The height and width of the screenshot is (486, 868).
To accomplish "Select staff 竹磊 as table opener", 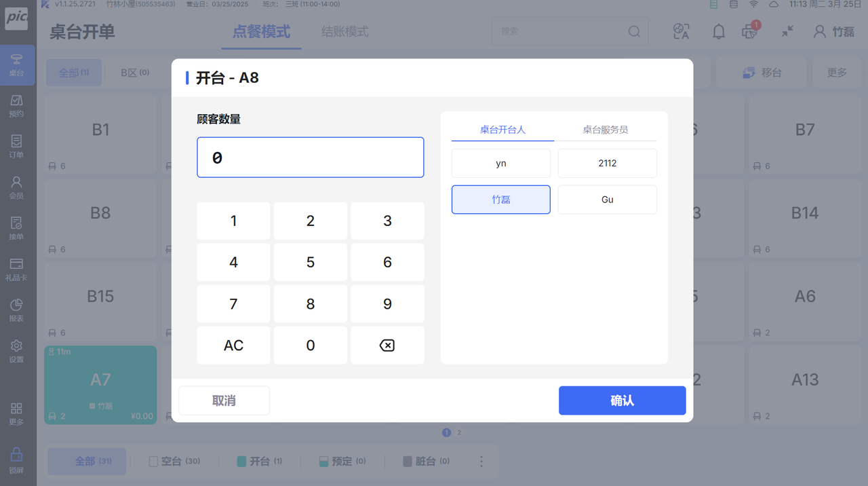I will tap(501, 200).
